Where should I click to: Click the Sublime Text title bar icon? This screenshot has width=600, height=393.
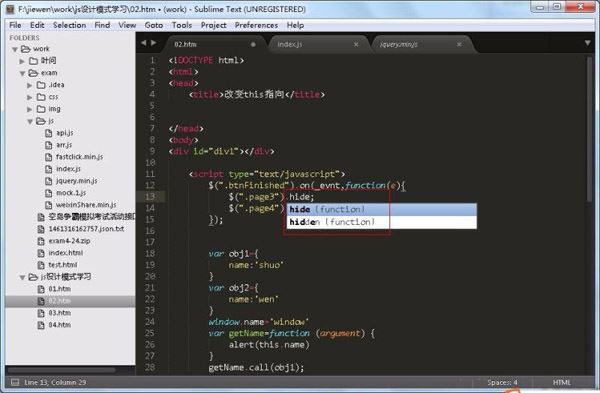click(x=10, y=9)
